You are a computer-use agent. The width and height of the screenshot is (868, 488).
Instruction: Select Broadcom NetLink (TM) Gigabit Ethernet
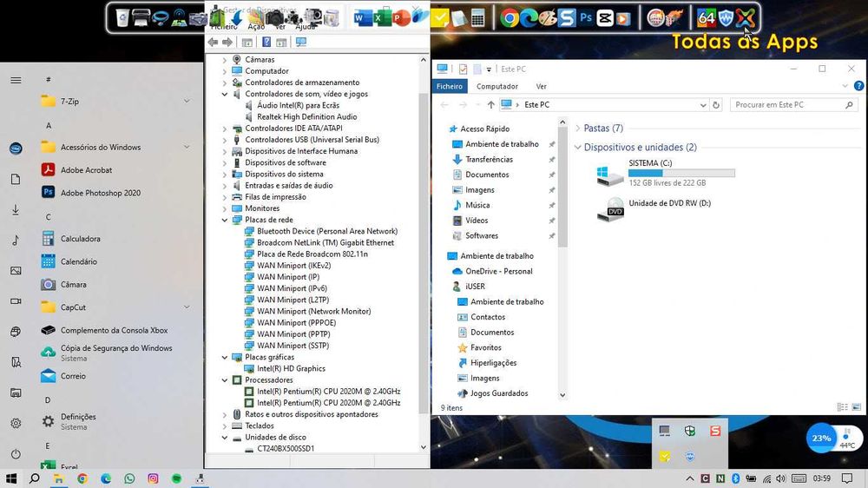tap(325, 242)
